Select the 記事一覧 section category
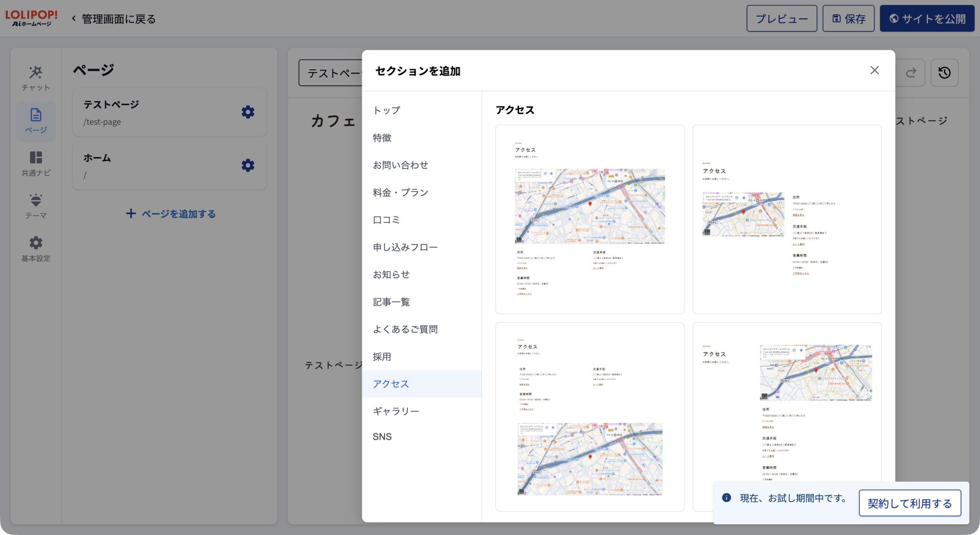Viewport: 980px width, 535px height. 421,302
